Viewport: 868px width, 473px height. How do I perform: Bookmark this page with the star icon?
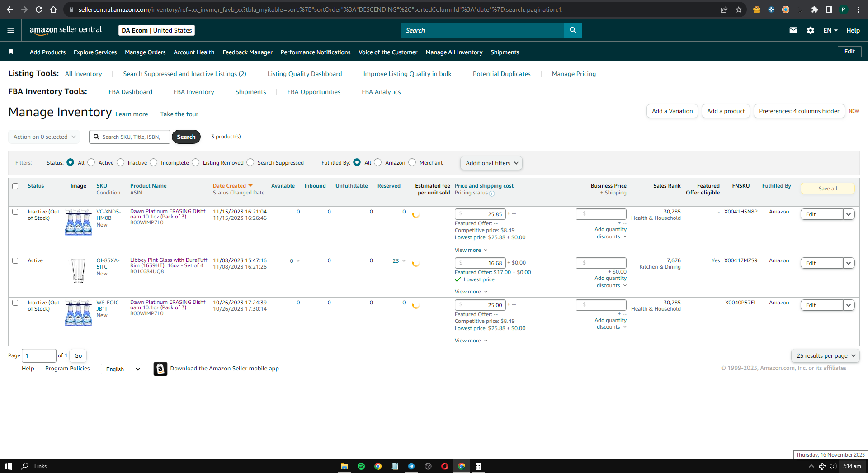[x=739, y=9]
